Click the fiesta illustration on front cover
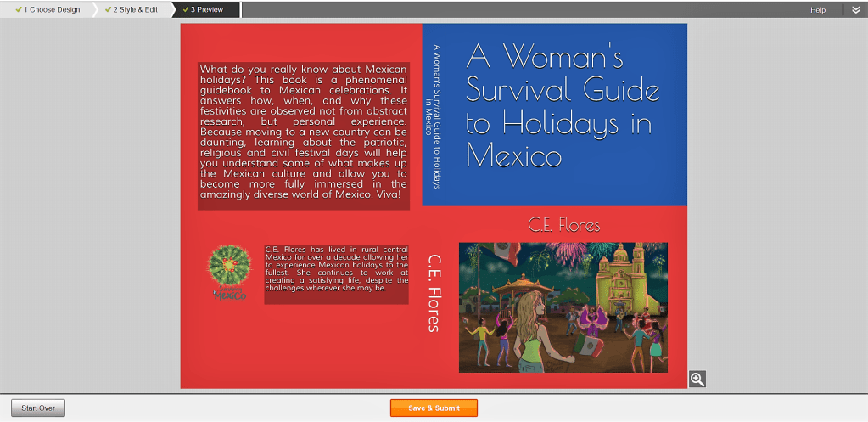868x422 pixels. tap(563, 307)
